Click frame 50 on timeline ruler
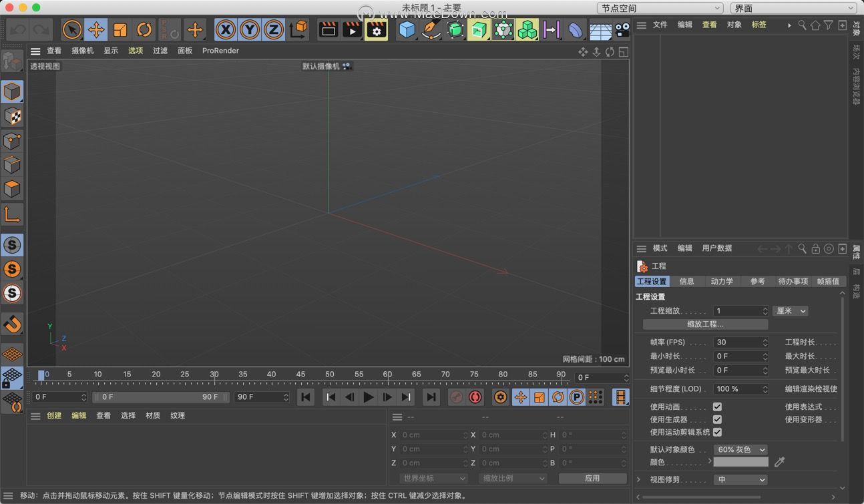The height and width of the screenshot is (504, 864). tap(330, 374)
